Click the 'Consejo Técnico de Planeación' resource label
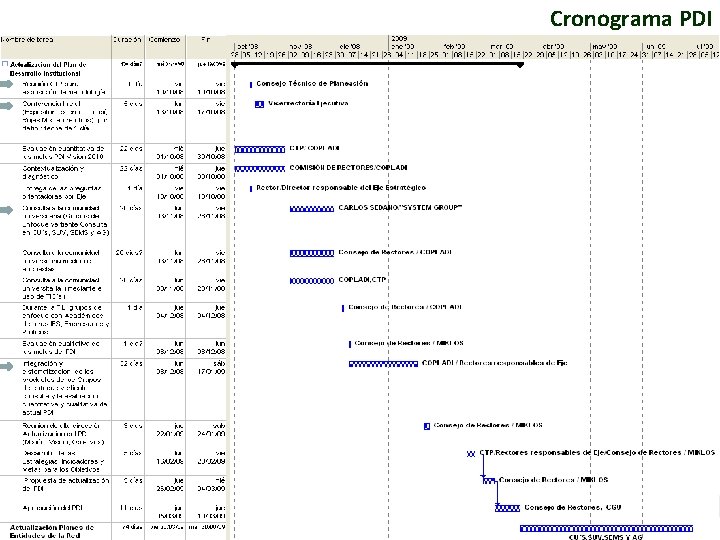 tap(312, 84)
